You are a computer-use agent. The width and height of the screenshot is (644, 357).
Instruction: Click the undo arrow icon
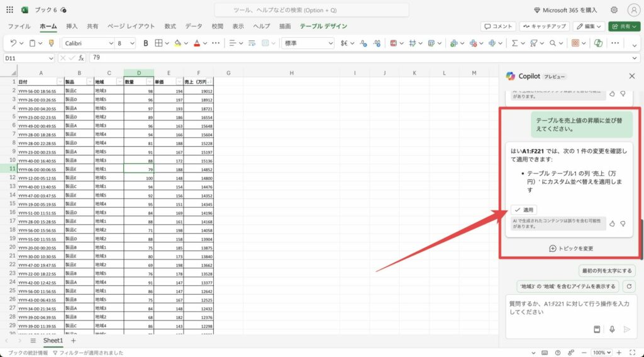[x=13, y=43]
